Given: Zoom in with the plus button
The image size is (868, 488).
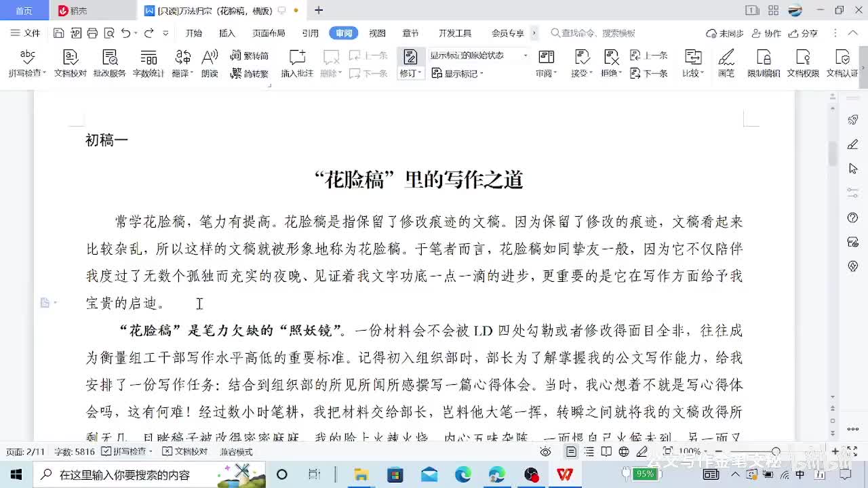Looking at the screenshot, I should point(835,451).
